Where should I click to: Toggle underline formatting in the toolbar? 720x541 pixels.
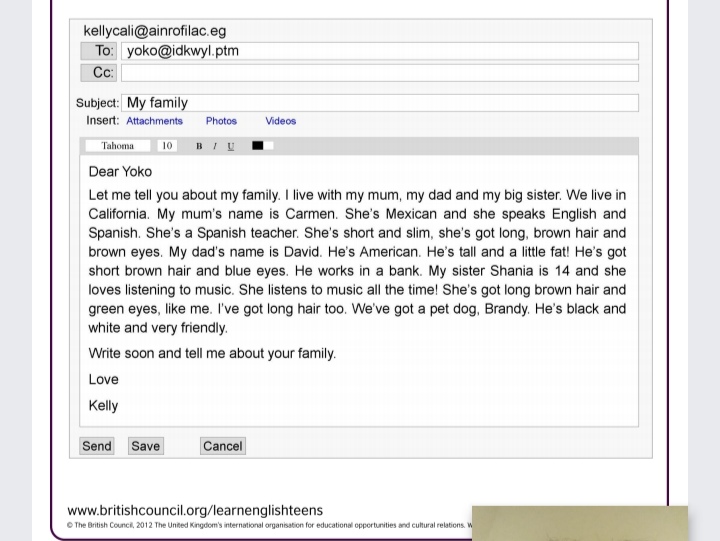pyautogui.click(x=231, y=146)
